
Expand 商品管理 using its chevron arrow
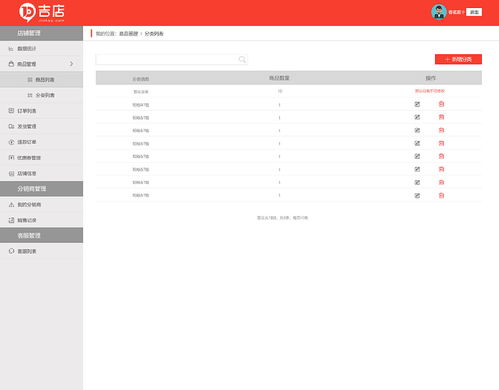(71, 64)
